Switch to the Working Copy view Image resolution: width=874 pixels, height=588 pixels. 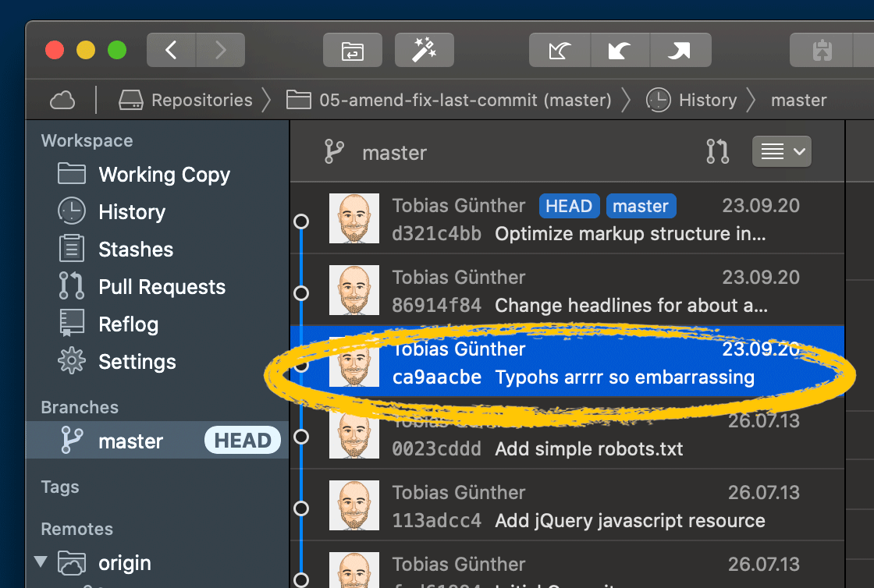click(x=164, y=174)
